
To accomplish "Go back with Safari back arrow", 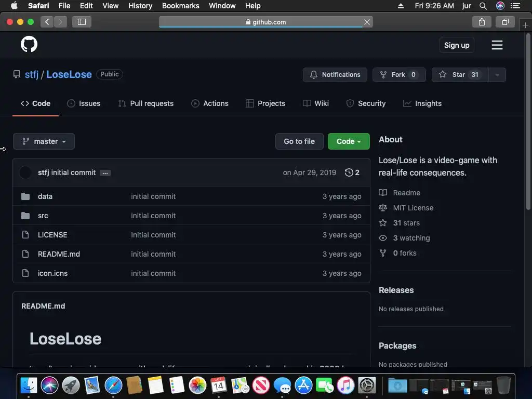I will tap(47, 22).
